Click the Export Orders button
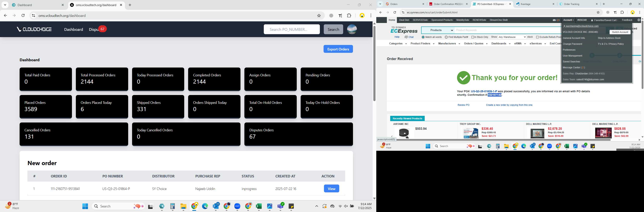This screenshot has height=212, width=644. [338, 49]
